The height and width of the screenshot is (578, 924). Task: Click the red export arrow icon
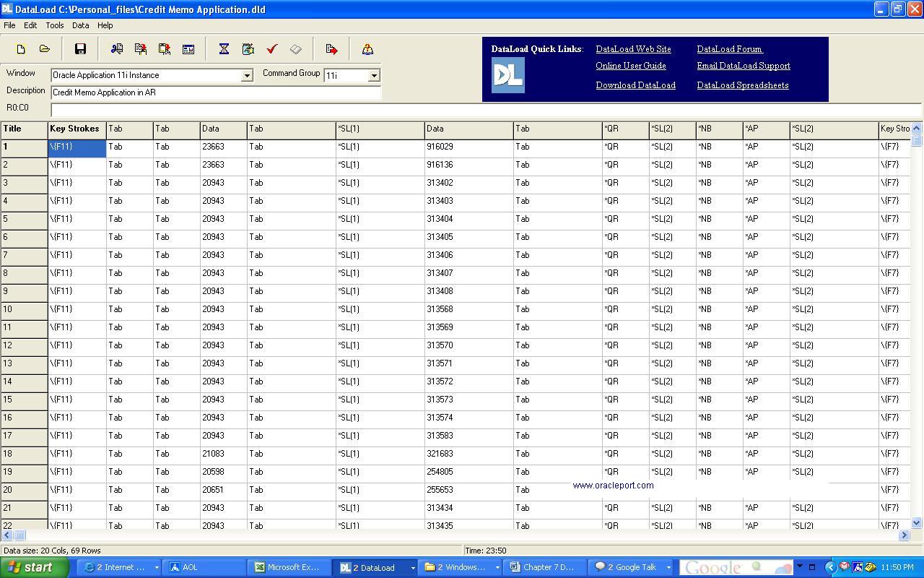(331, 48)
